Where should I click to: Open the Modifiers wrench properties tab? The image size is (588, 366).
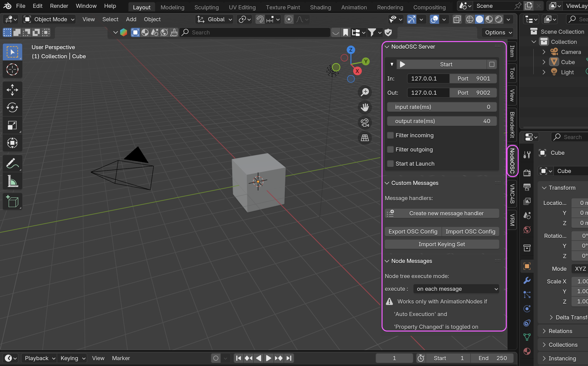click(527, 280)
